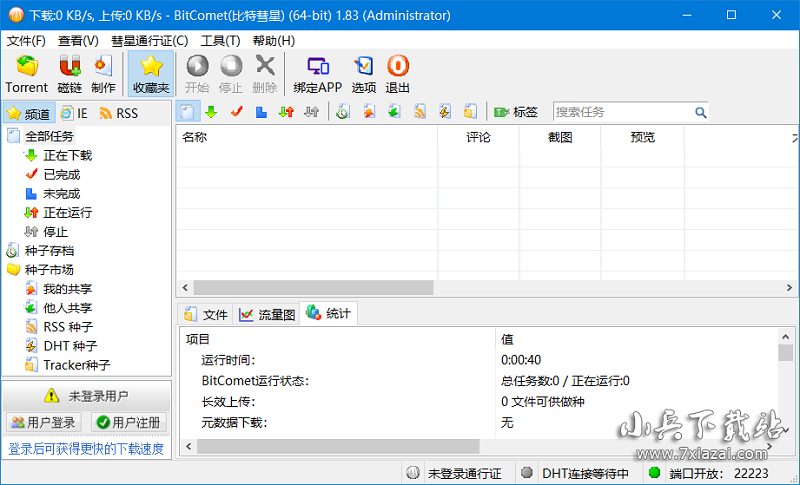The image size is (800, 485).
Task: Switch sidebar to the RSS tab
Action: (118, 113)
